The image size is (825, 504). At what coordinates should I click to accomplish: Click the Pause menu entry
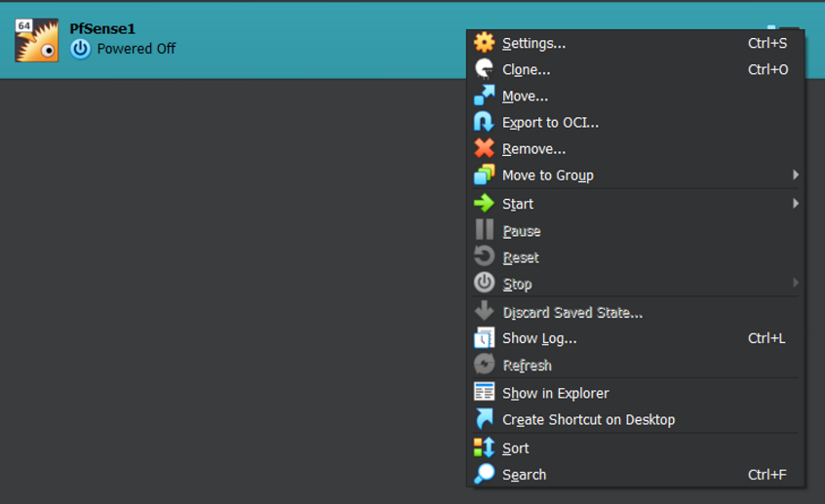[636, 231]
